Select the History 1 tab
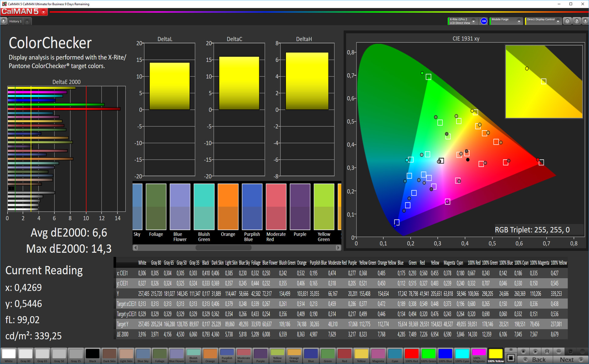The image size is (589, 364). tap(15, 21)
